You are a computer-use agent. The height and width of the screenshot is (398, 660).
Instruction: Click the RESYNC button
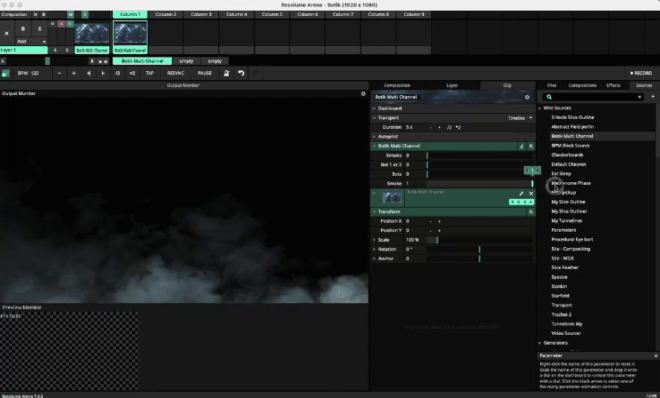click(x=176, y=73)
